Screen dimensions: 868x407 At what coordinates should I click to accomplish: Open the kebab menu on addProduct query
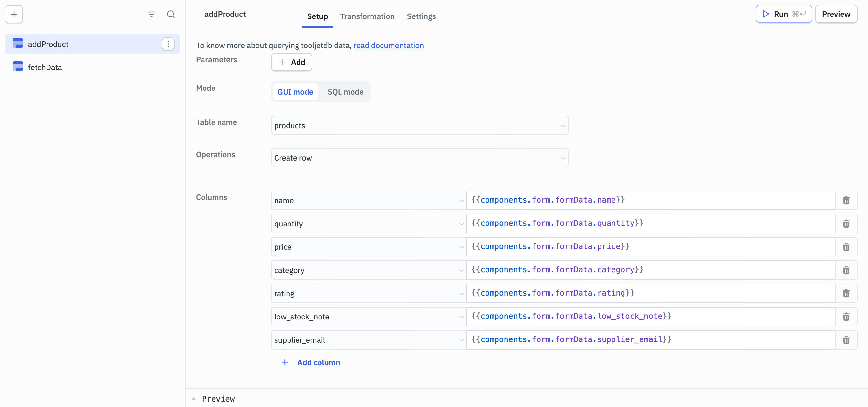coord(168,44)
